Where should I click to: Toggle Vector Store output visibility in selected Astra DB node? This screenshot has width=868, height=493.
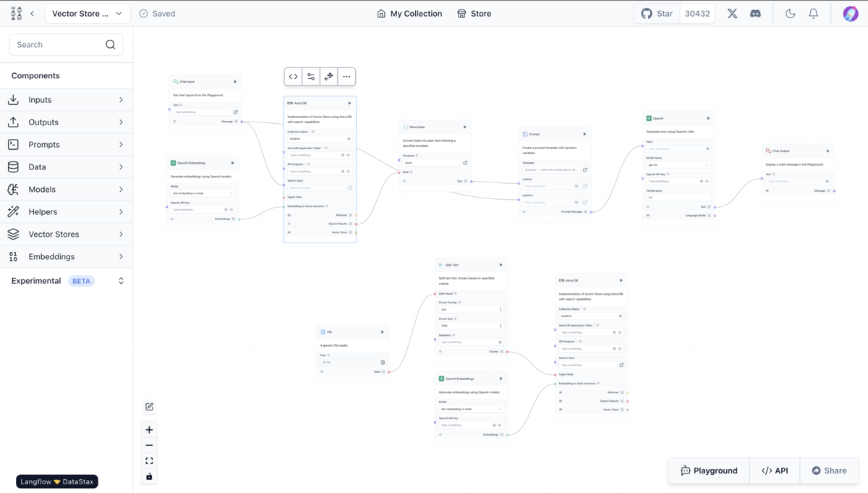click(289, 232)
